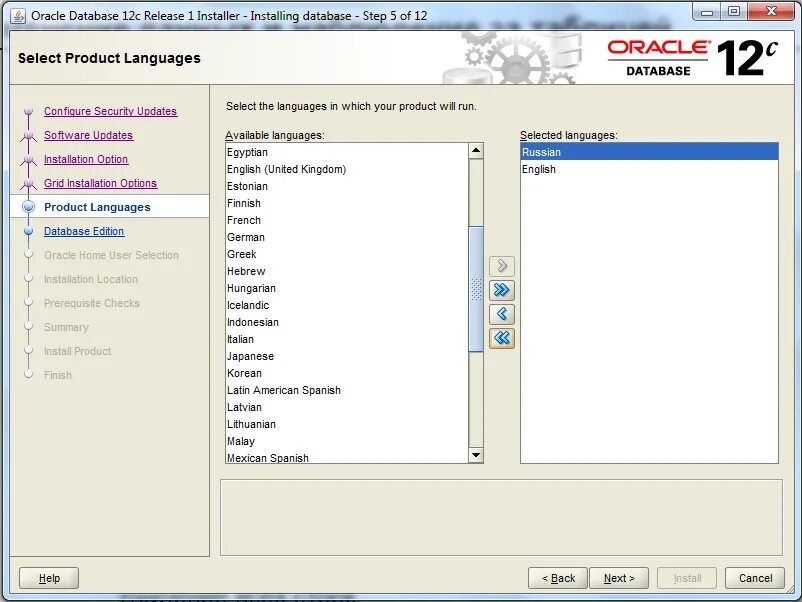Select Italian in Available languages
Viewport: 802px width, 602px height.
(347, 339)
